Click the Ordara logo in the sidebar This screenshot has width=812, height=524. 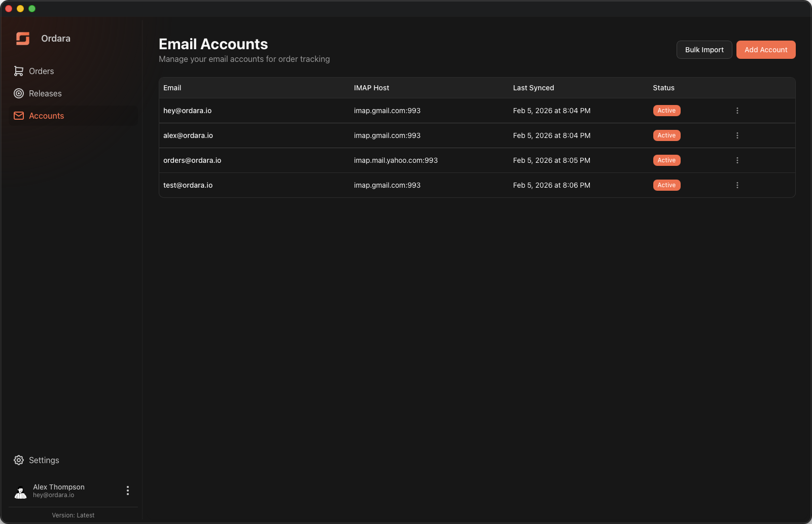coord(22,38)
